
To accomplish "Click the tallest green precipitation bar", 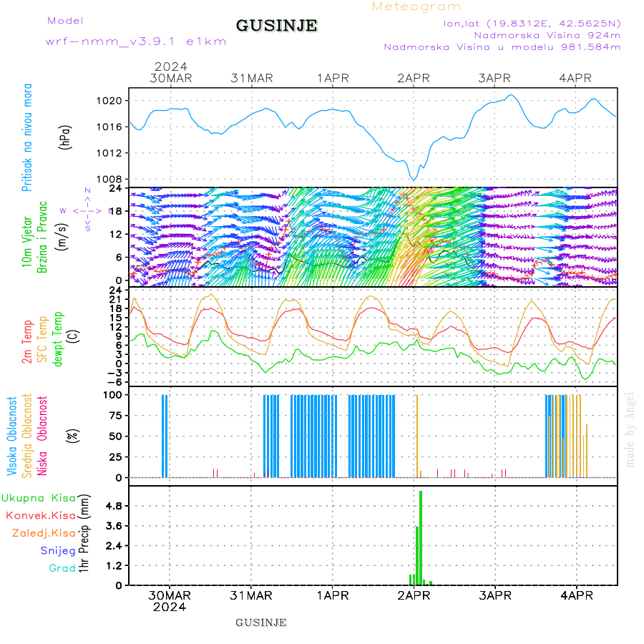I will pos(421,538).
